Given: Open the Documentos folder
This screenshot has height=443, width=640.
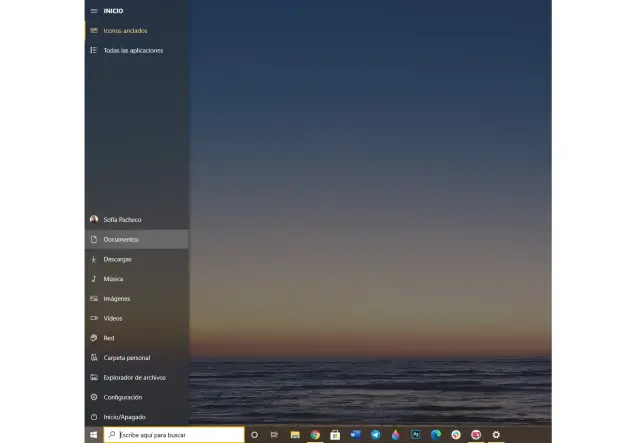Looking at the screenshot, I should pos(121,239).
